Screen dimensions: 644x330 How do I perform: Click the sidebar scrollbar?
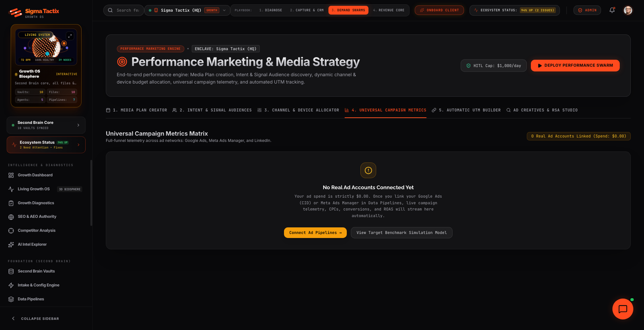click(91, 193)
